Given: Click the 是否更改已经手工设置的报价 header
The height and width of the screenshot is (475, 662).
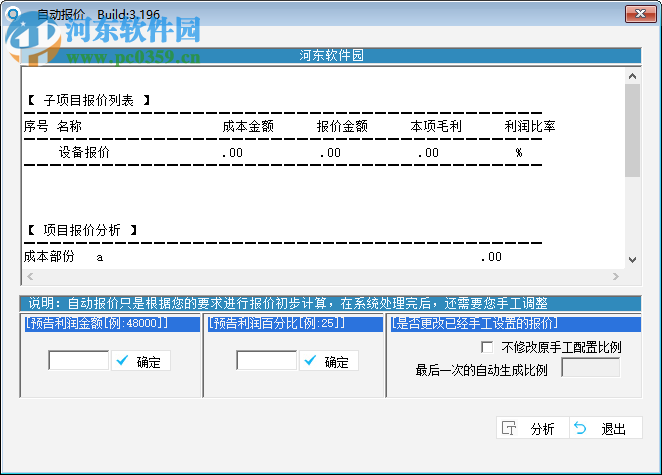Looking at the screenshot, I should tap(515, 324).
